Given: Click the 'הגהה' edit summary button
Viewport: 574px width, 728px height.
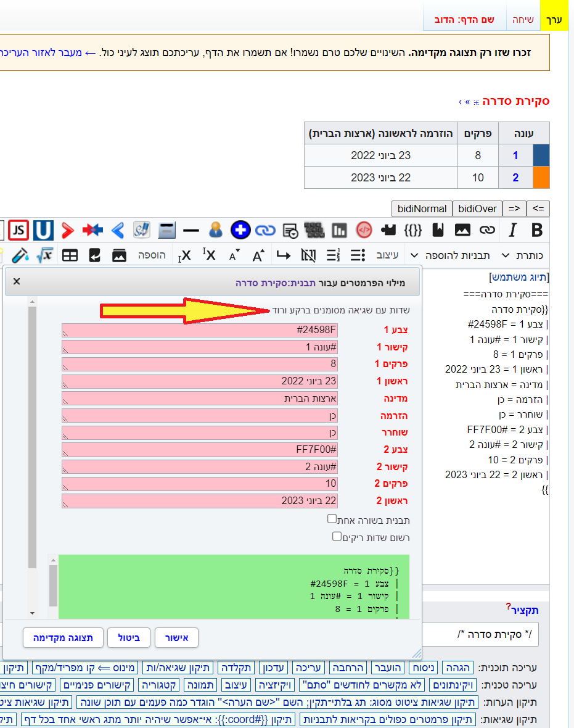Looking at the screenshot, I should point(458,668).
